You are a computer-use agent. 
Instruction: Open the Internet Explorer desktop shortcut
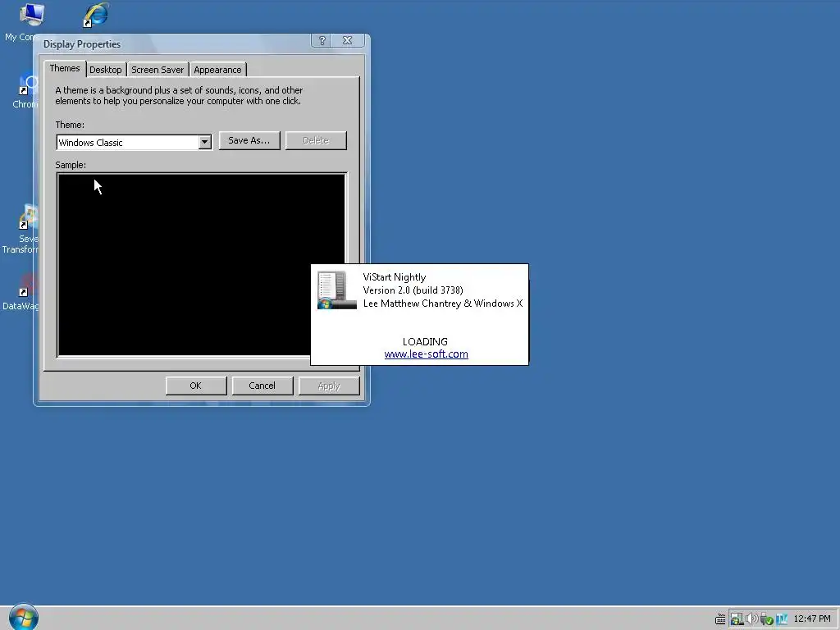[x=97, y=15]
